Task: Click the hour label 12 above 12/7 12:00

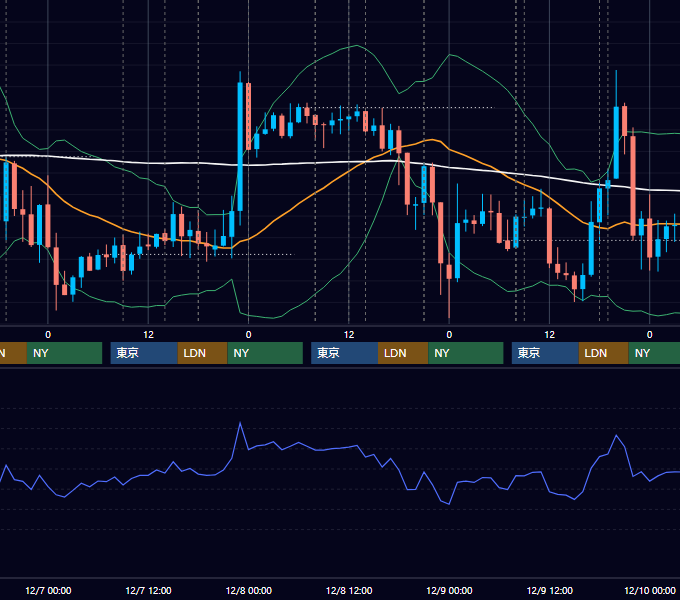Action: (148, 335)
